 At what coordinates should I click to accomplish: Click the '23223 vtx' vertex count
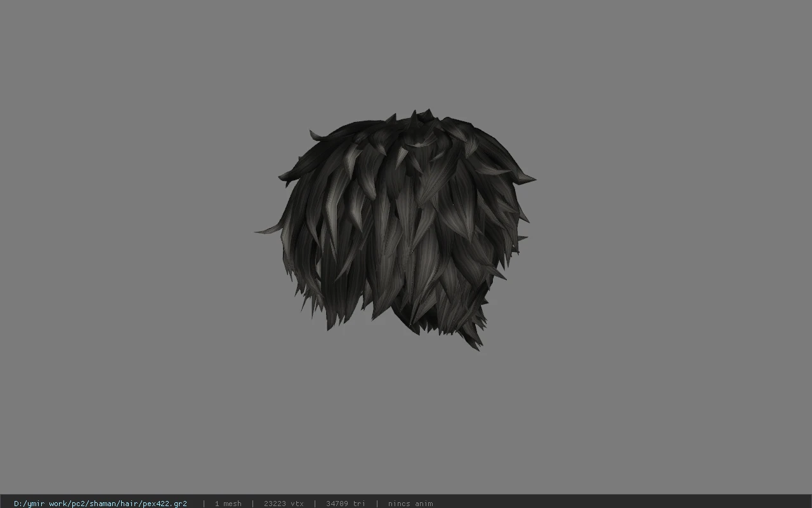(284, 504)
